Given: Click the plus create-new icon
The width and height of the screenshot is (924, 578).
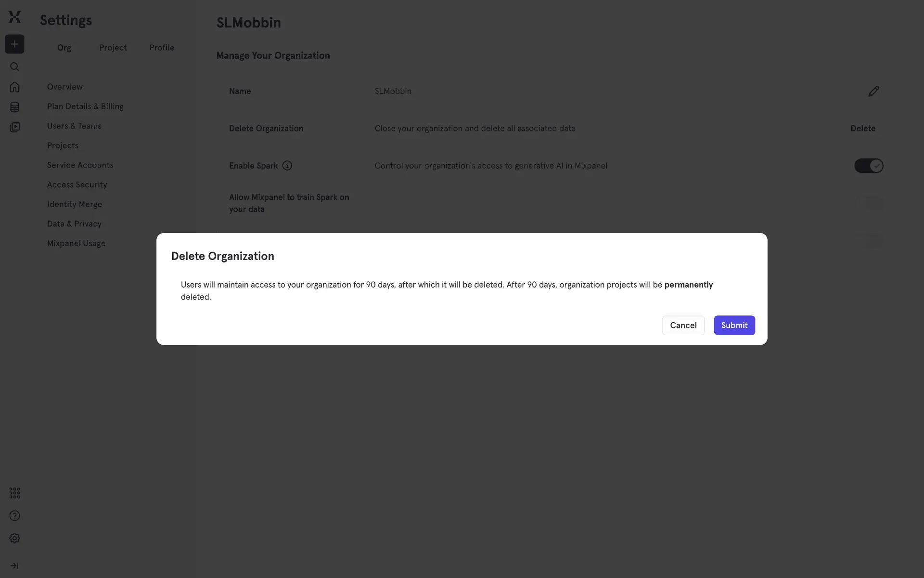Looking at the screenshot, I should [14, 44].
